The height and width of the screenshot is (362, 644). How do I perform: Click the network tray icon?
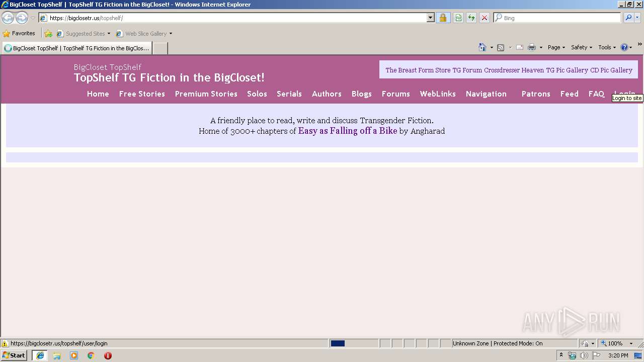[x=572, y=355]
